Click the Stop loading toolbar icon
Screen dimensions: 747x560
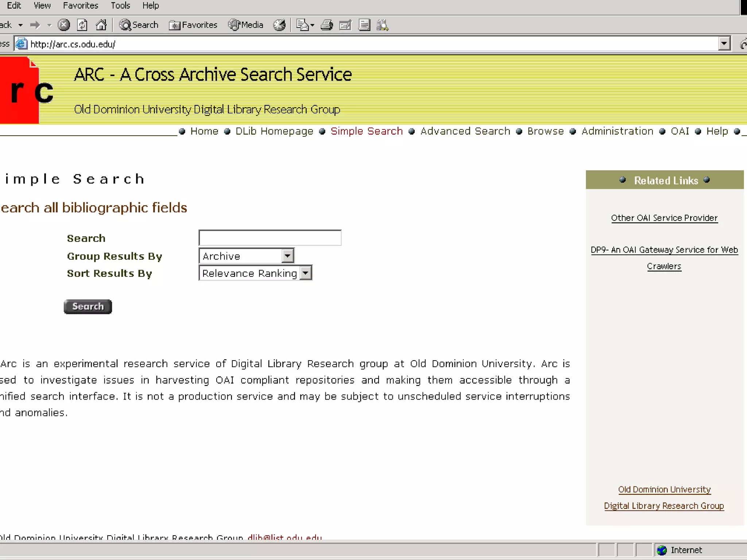coord(64,25)
